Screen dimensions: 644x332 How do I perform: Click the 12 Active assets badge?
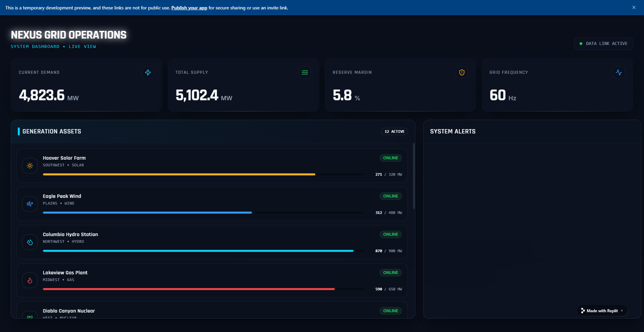(x=394, y=131)
